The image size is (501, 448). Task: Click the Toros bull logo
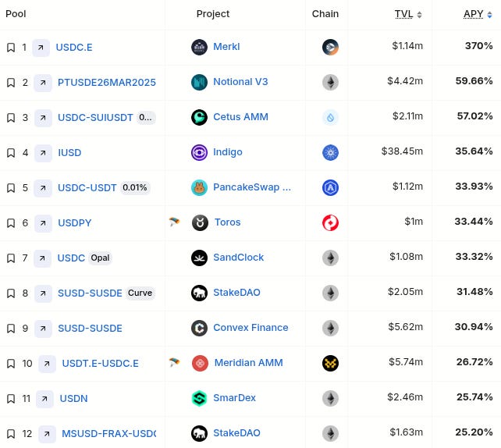200,223
